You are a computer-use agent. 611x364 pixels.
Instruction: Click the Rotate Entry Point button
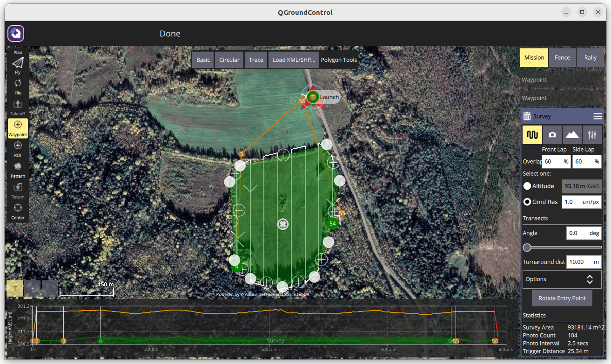[x=562, y=298]
